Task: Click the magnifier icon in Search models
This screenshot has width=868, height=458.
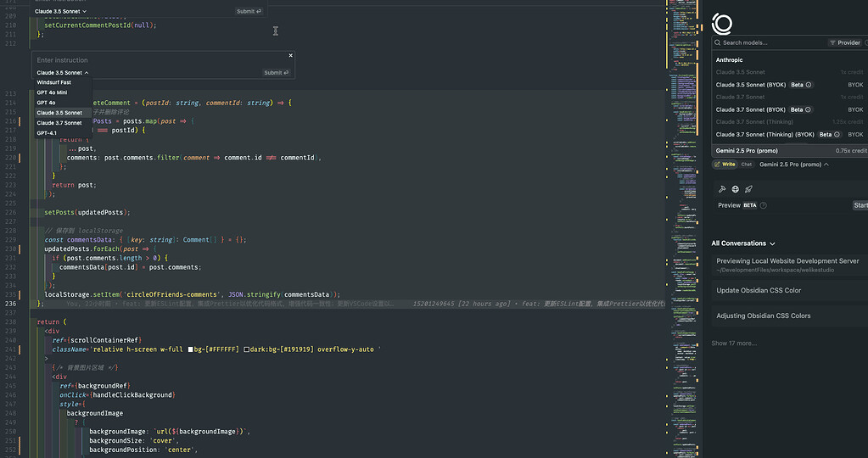Action: tap(718, 42)
